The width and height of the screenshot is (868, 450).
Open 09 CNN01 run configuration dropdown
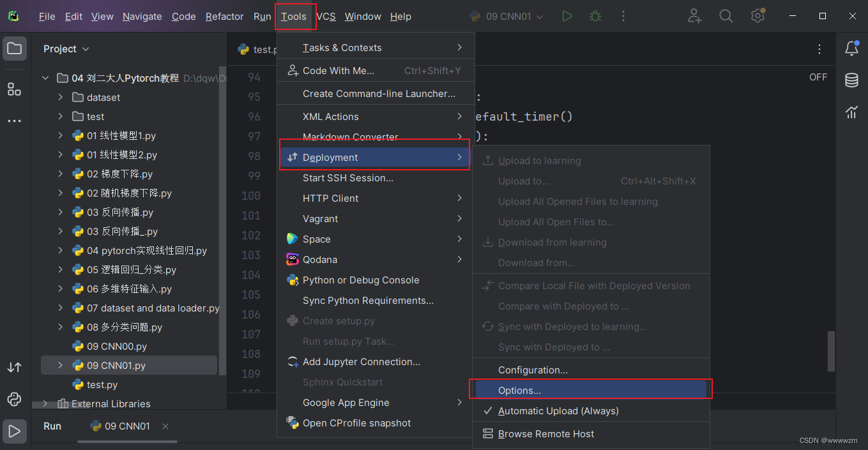[506, 17]
